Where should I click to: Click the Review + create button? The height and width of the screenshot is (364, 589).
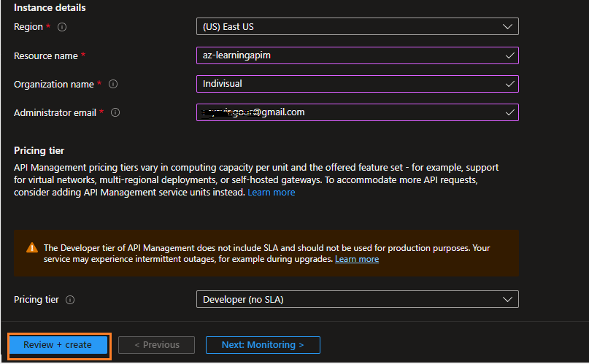pos(58,345)
